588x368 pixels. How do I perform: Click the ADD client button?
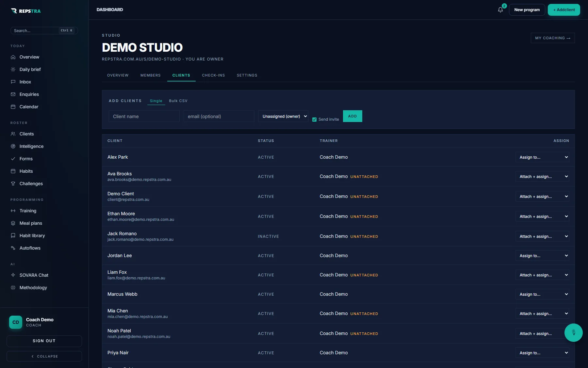pos(352,116)
